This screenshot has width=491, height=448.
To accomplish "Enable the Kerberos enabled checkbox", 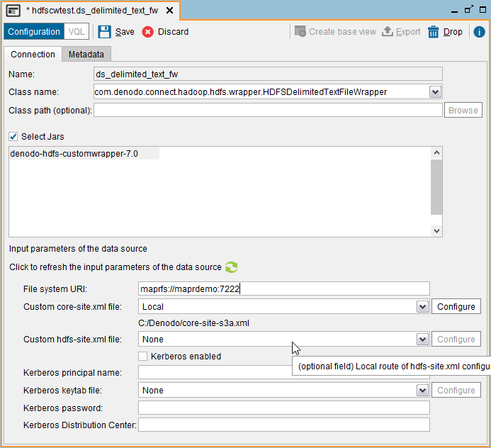I will [143, 357].
